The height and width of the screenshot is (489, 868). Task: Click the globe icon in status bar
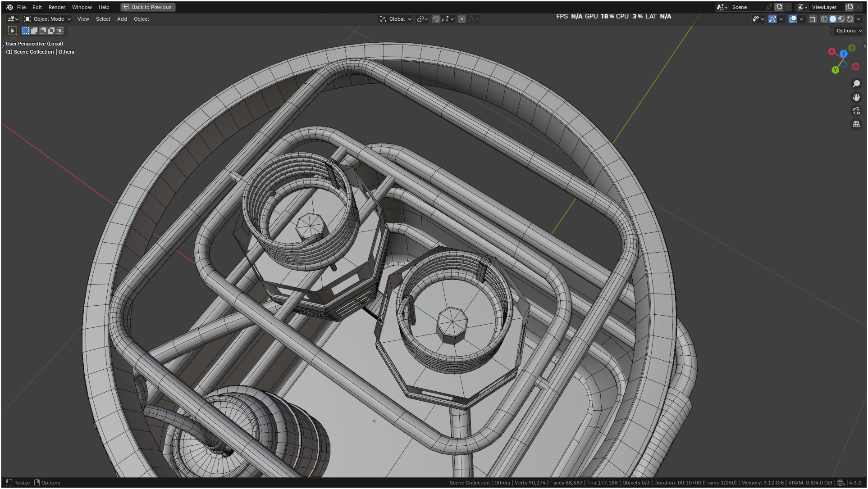(x=841, y=483)
